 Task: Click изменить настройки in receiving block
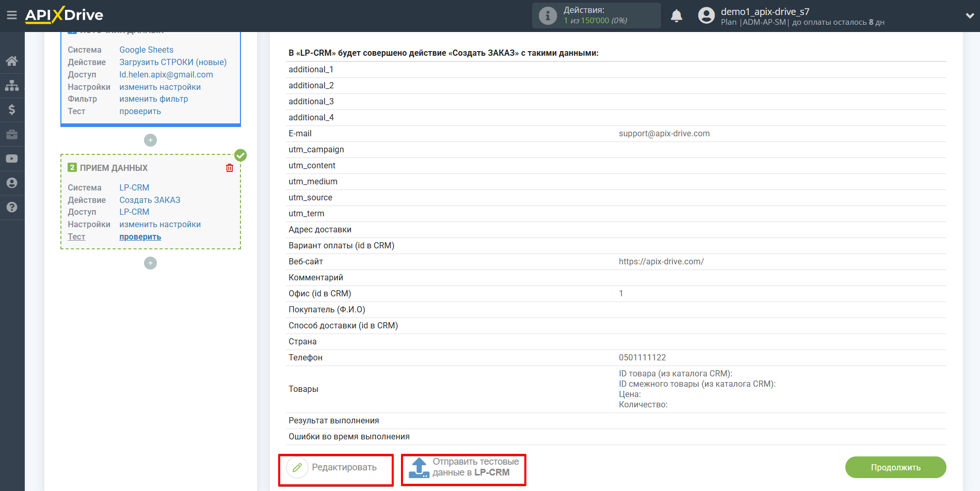[x=160, y=224]
